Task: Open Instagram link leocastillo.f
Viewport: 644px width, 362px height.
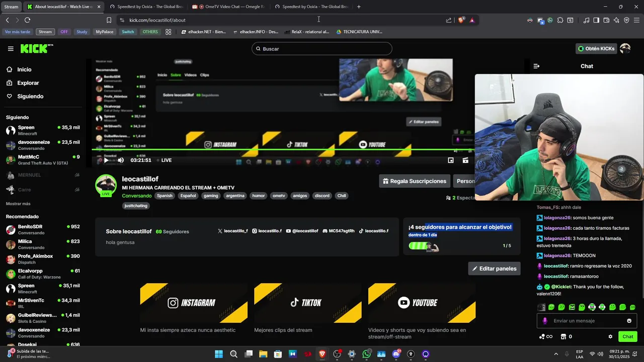Action: click(x=267, y=231)
